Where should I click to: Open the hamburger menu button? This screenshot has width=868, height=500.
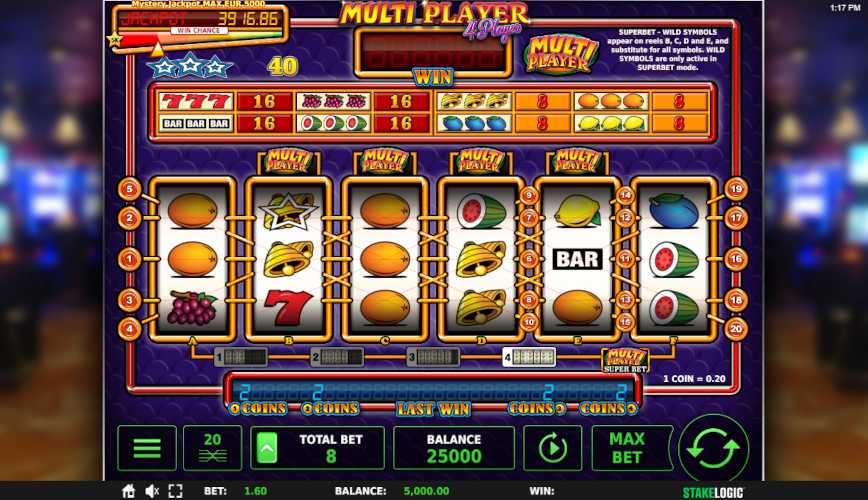[147, 448]
